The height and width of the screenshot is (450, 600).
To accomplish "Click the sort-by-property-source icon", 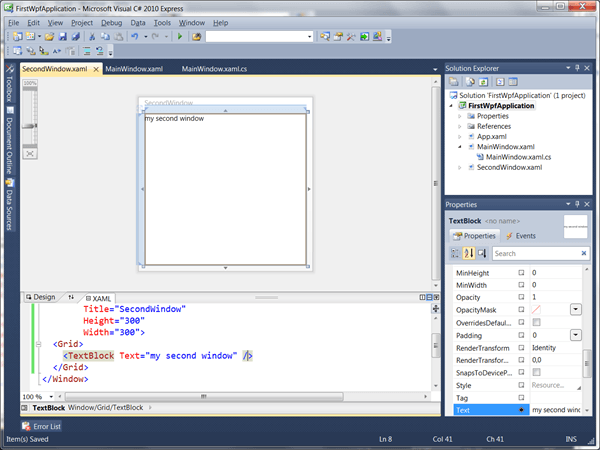I will click(482, 253).
